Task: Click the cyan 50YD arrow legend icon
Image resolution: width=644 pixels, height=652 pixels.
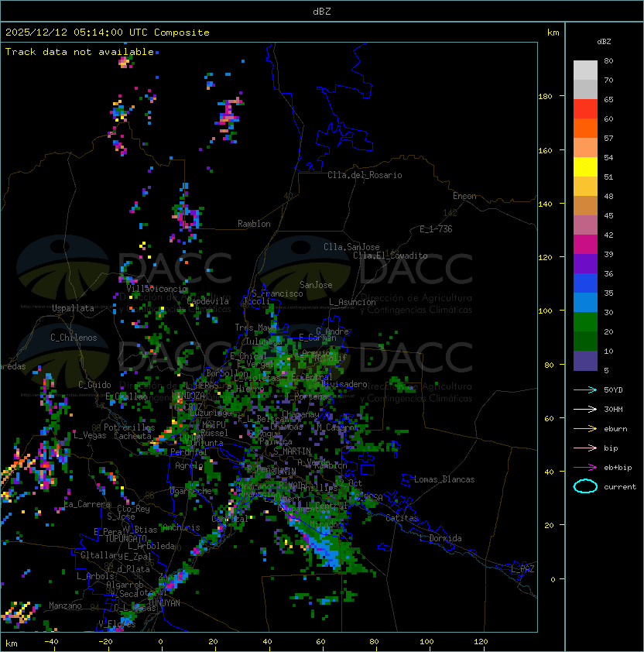Action: (585, 390)
